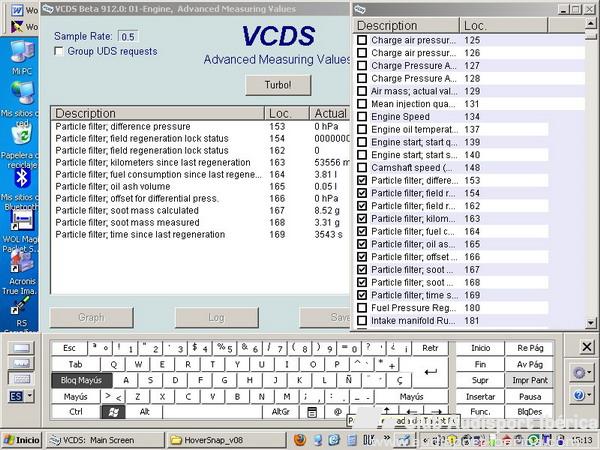Screen dimensions: 600x450
Task: Click the AltGr key on on-screen keyboard
Action: (281, 412)
